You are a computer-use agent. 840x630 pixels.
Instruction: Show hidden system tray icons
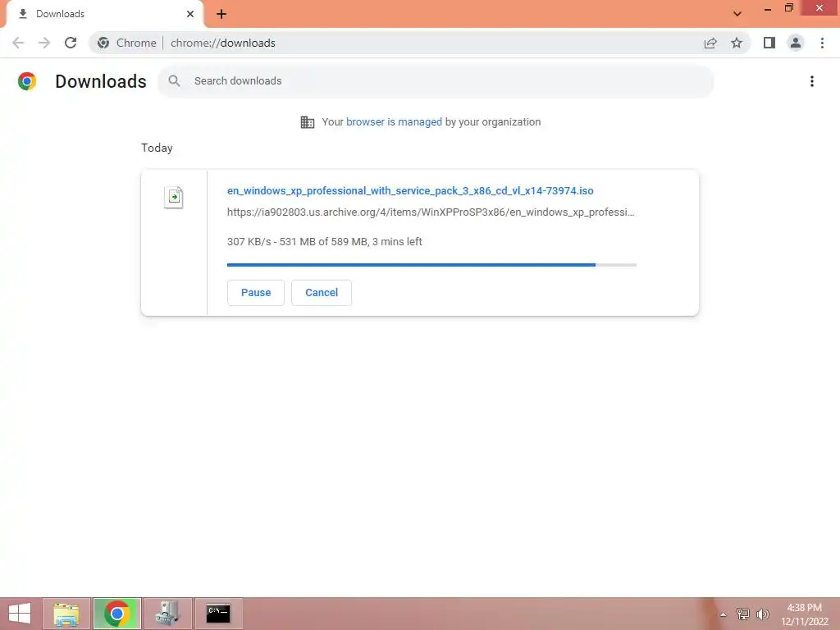724,614
